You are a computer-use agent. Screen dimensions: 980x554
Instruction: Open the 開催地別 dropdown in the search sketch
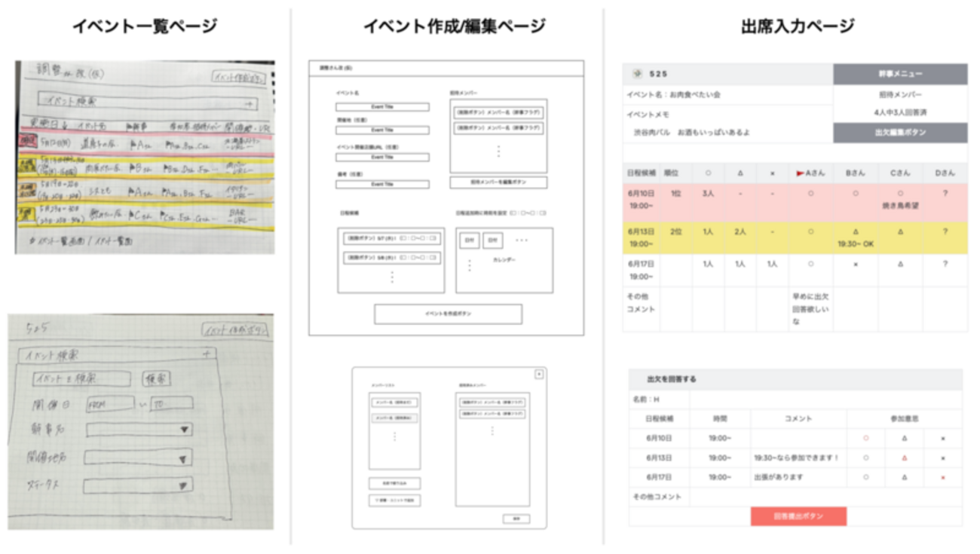pos(140,458)
